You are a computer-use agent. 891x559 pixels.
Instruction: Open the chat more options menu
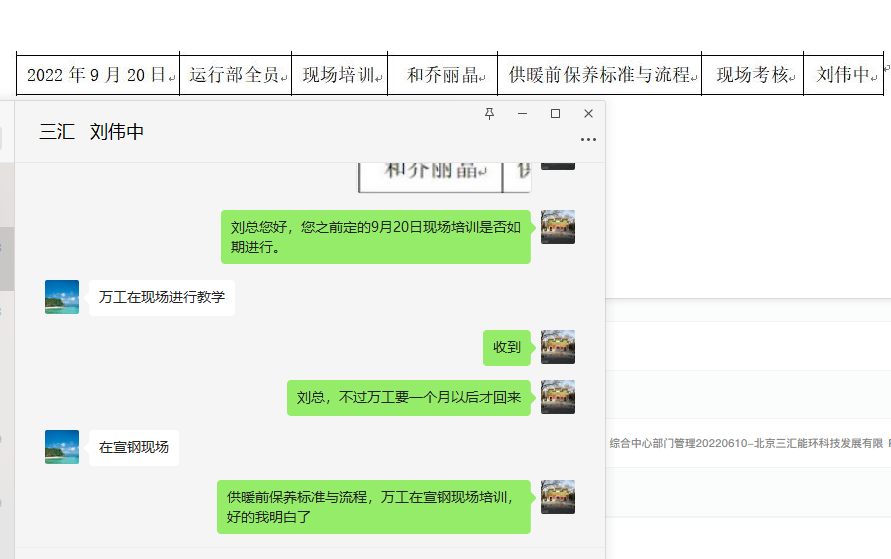(588, 140)
